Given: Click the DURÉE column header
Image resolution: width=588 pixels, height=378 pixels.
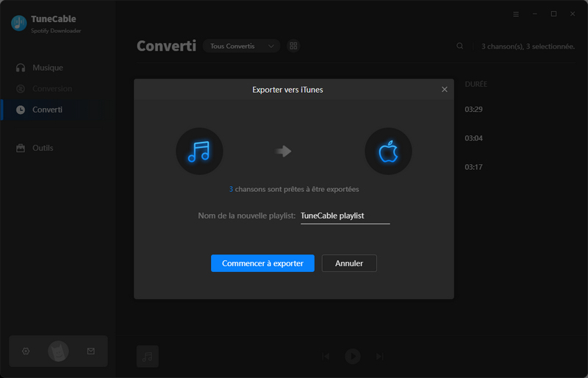Looking at the screenshot, I should point(476,84).
